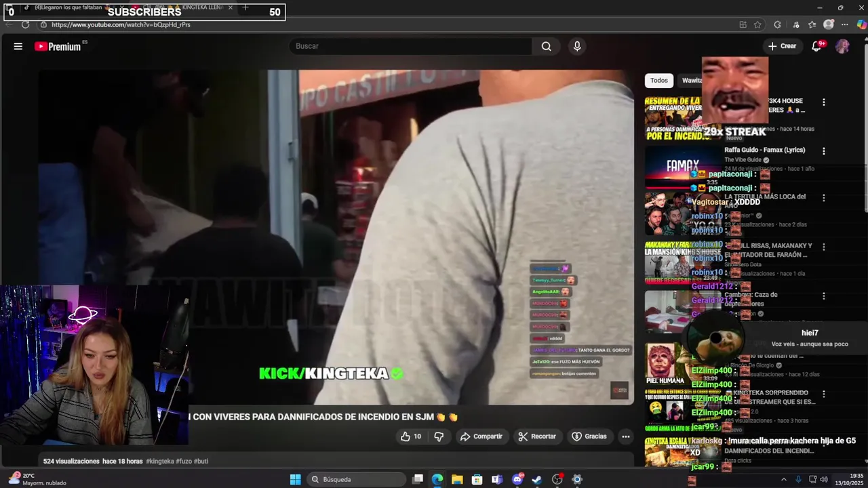
Task: Add page to favorites star icon
Action: [x=757, y=24]
